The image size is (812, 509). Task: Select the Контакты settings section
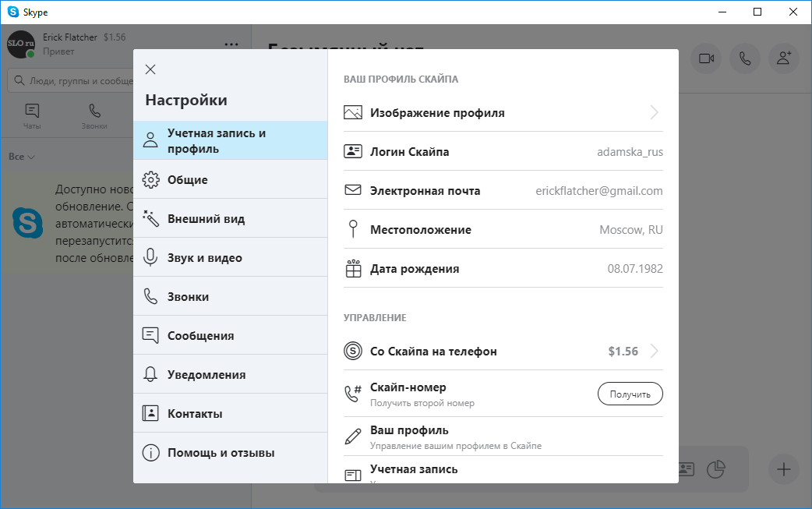click(231, 413)
